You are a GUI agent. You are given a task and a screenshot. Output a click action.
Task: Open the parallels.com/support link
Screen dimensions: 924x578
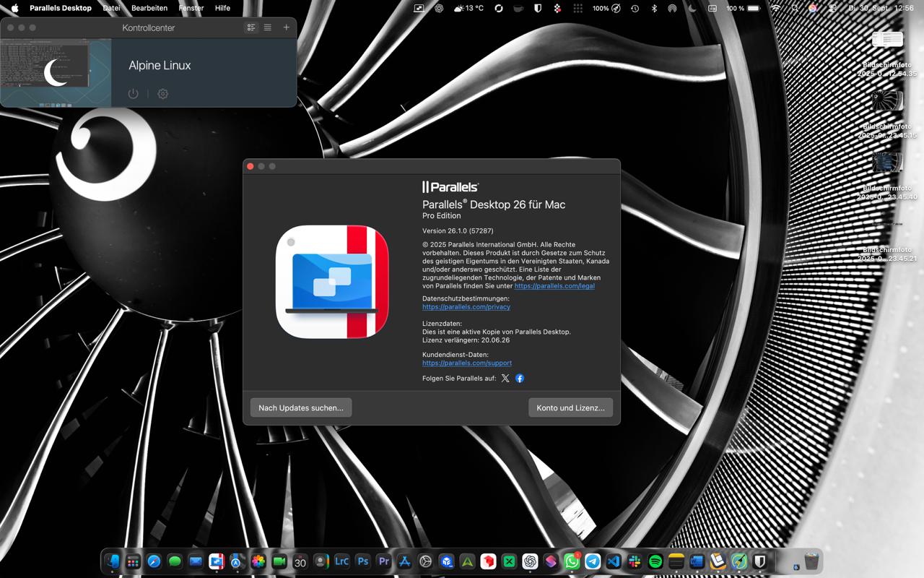click(467, 363)
